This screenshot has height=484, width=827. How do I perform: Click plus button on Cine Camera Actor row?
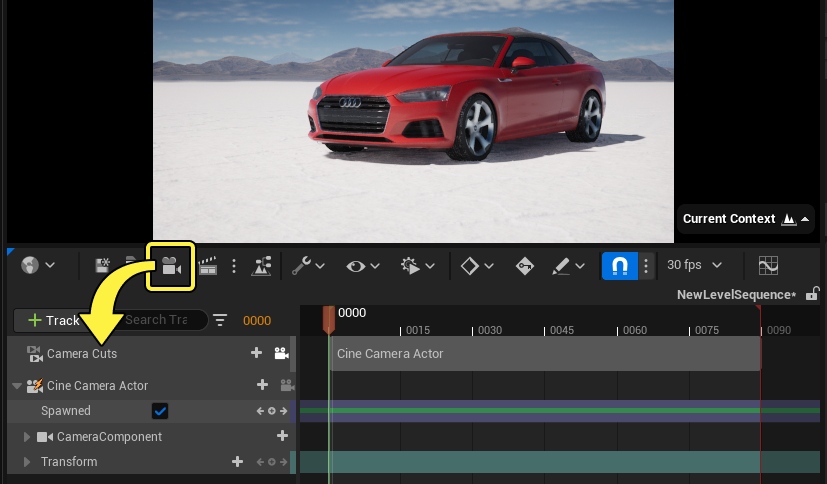click(262, 385)
